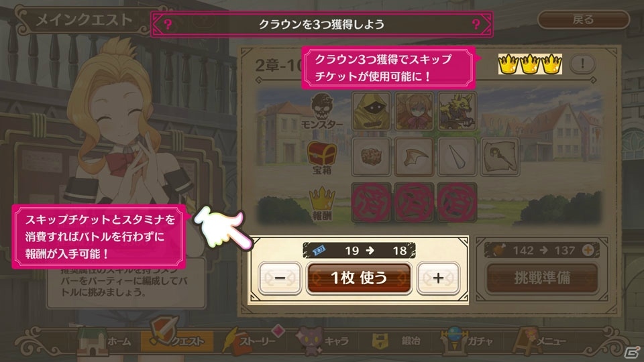The height and width of the screenshot is (362, 644).
Task: Click the exclamation info button near crowns
Action: tap(582, 64)
